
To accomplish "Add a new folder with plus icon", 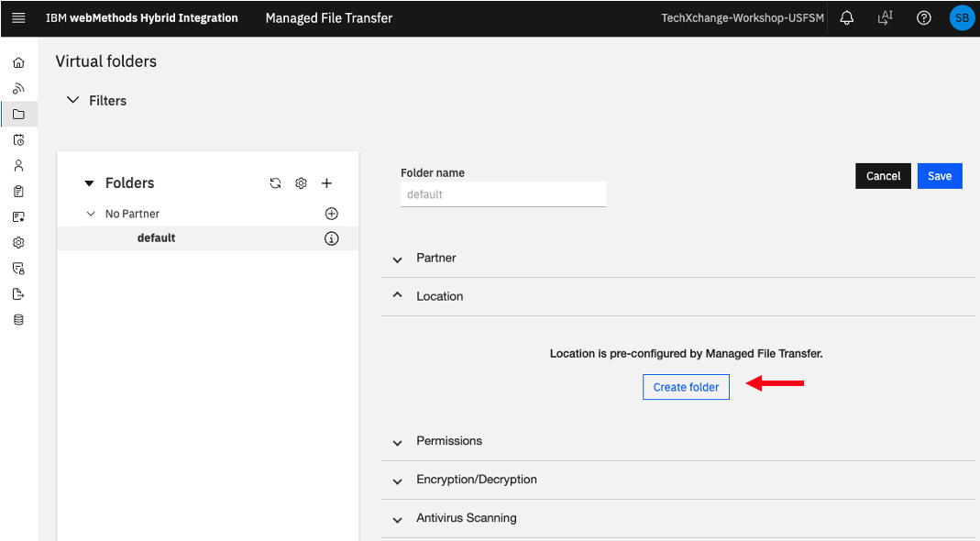I will 326,183.
